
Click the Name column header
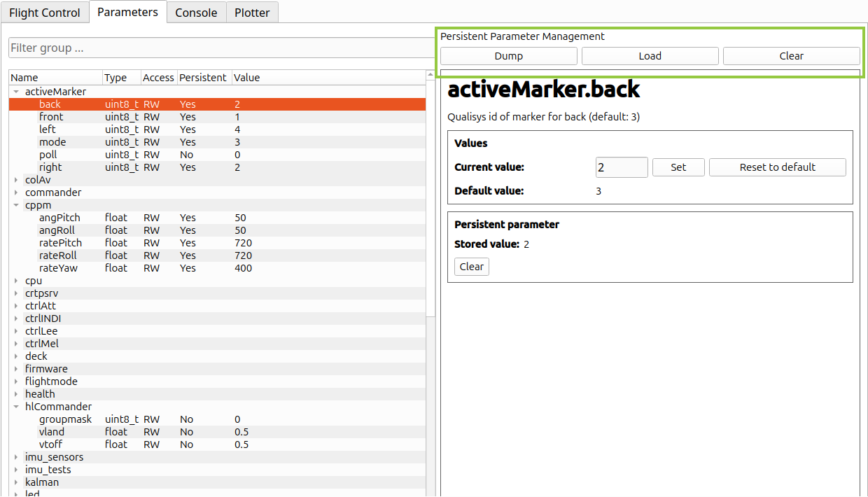click(55, 78)
